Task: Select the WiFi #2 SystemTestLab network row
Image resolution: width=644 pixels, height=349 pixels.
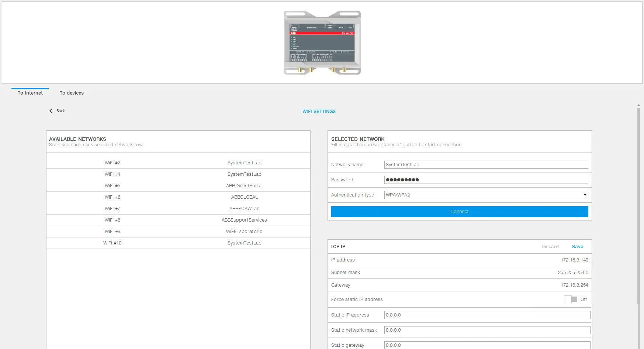Action: click(x=178, y=163)
